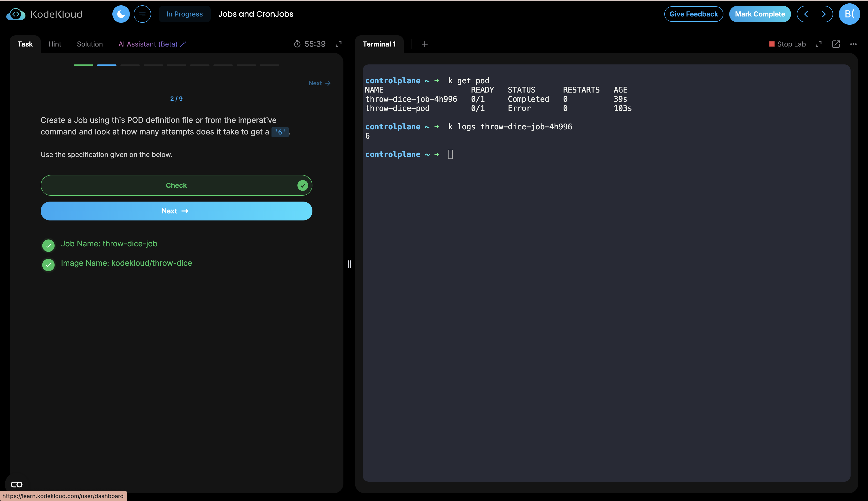Toggle dark mode with moon icon
The width and height of the screenshot is (868, 501).
pos(121,14)
